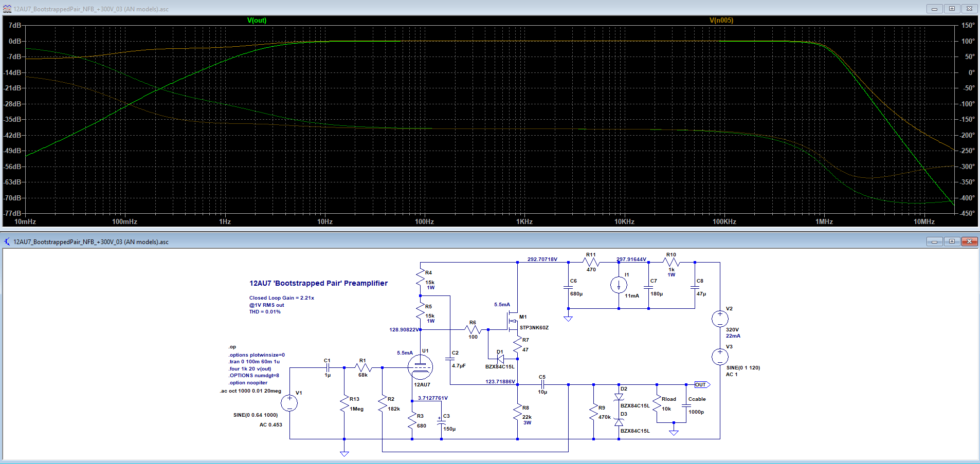This screenshot has width=980, height=464.
Task: Select the R2 182k resistor symbol
Action: point(382,404)
